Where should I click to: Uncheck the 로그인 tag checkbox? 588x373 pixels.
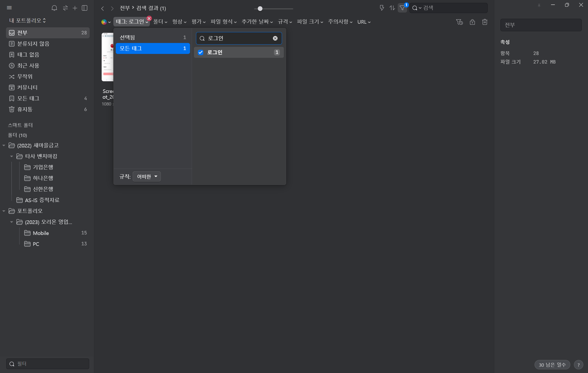coord(200,52)
